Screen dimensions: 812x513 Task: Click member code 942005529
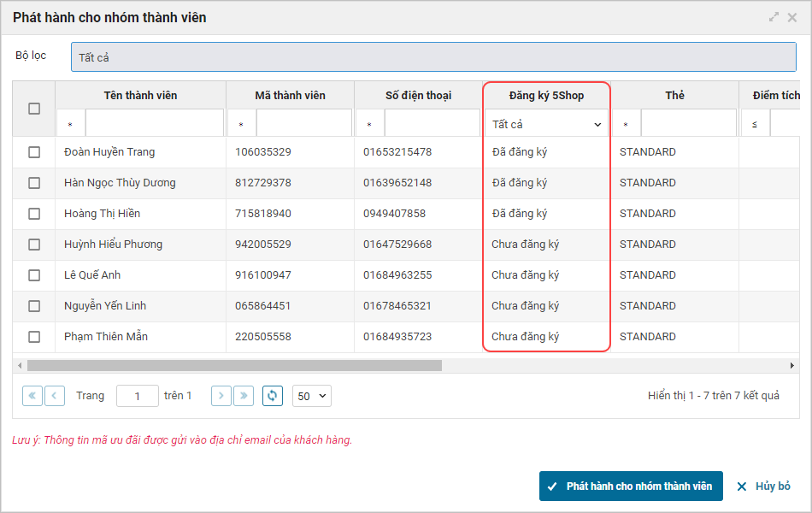pos(263,244)
